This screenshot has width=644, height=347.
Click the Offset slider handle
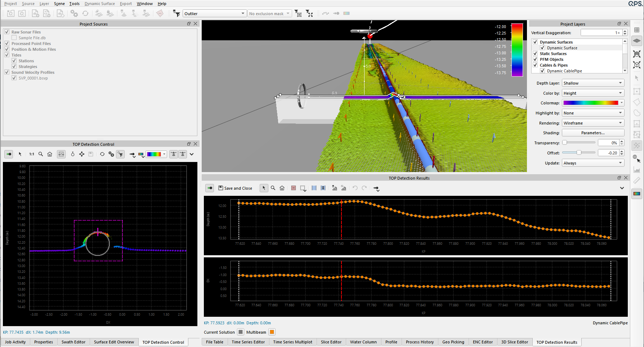pyautogui.click(x=579, y=153)
